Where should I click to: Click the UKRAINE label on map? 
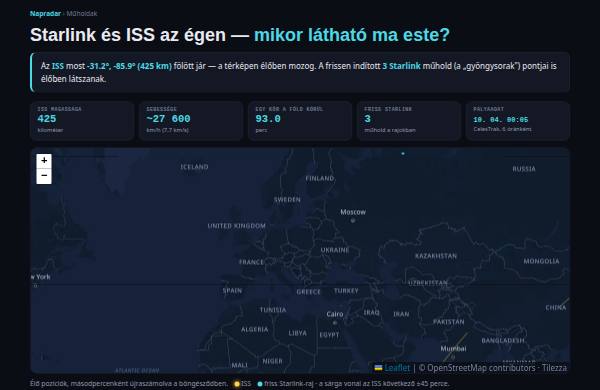tap(335, 250)
